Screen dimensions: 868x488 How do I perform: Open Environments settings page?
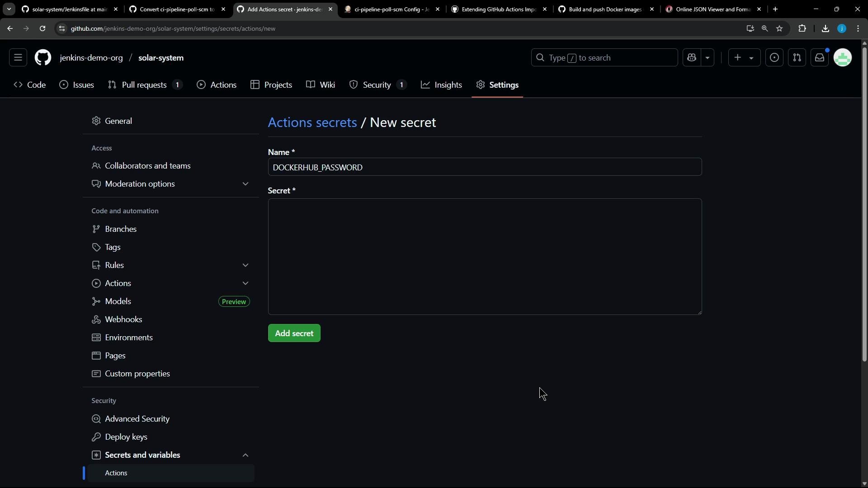click(x=171, y=338)
